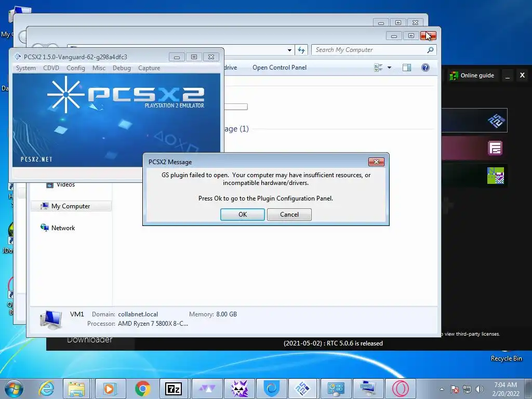Click the purple triangles taskbar icon

[207, 389]
